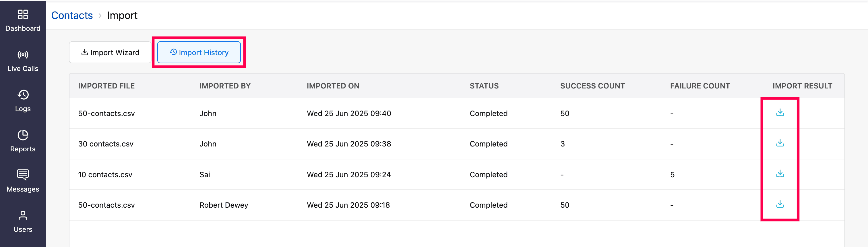Download import result for 30 contacts.csv
The image size is (868, 247).
point(780,143)
